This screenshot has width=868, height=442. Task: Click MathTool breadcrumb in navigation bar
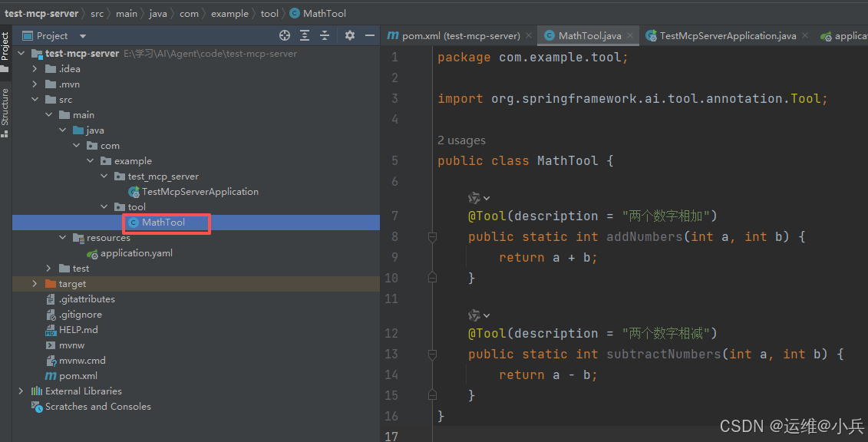point(318,14)
